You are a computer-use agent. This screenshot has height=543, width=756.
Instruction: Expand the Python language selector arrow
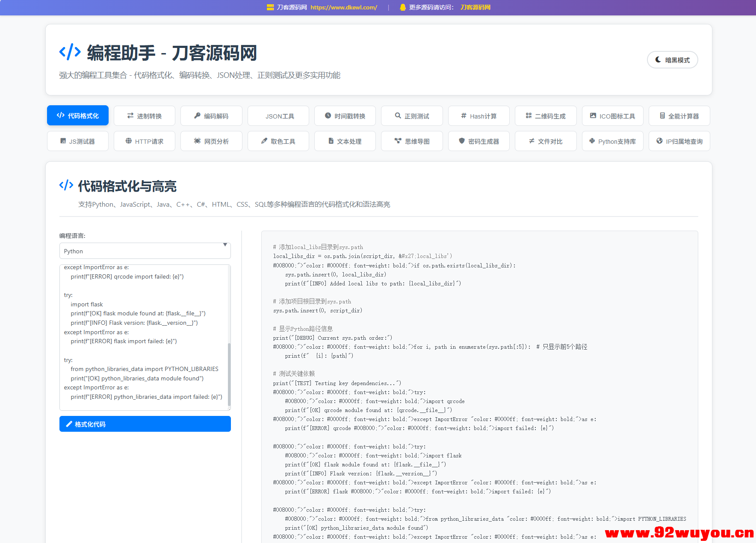pos(225,245)
